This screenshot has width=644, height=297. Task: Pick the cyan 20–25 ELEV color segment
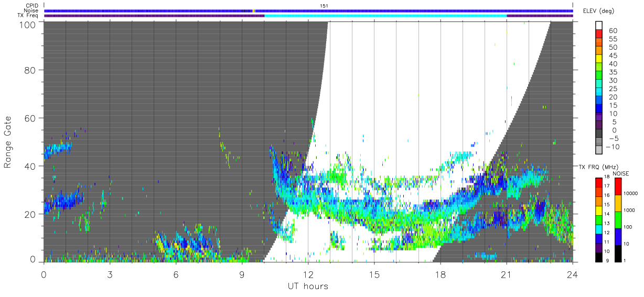pos(600,93)
